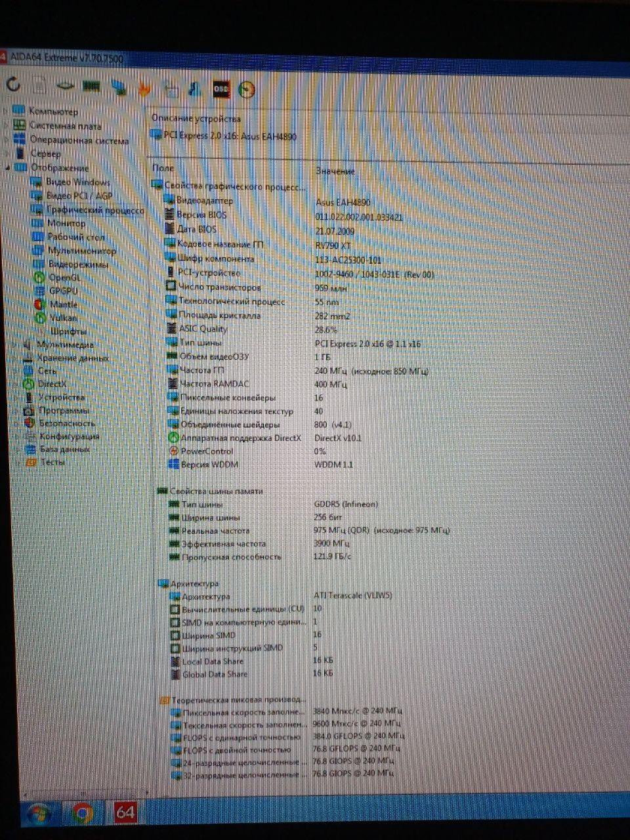Open the report page icon in the toolbar
630x840 pixels.
pos(39,85)
